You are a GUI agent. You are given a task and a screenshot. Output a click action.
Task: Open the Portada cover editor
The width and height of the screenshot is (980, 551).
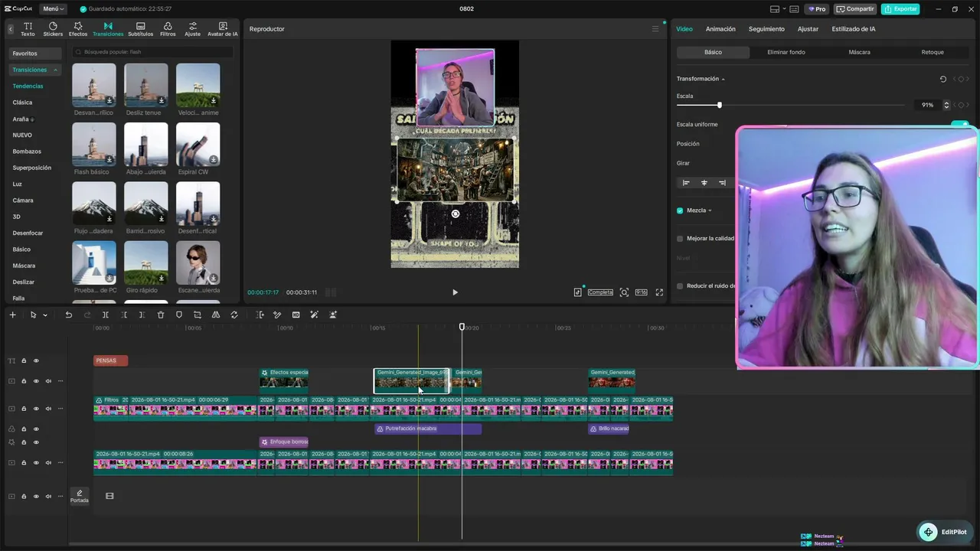[79, 496]
